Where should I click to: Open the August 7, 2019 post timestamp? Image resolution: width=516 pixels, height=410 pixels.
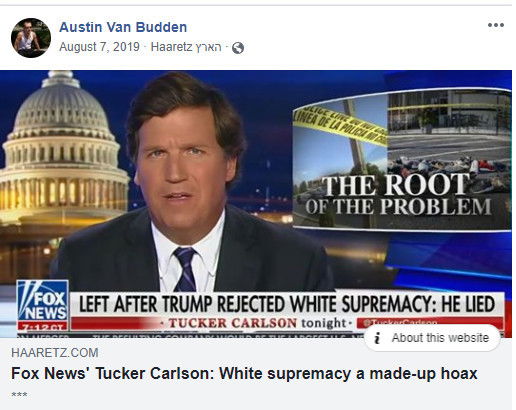pos(99,47)
